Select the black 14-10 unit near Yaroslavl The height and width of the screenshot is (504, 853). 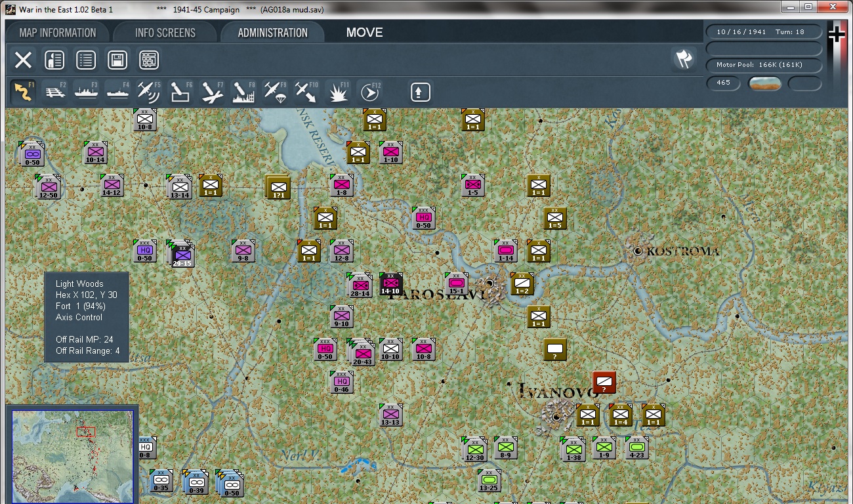(390, 284)
